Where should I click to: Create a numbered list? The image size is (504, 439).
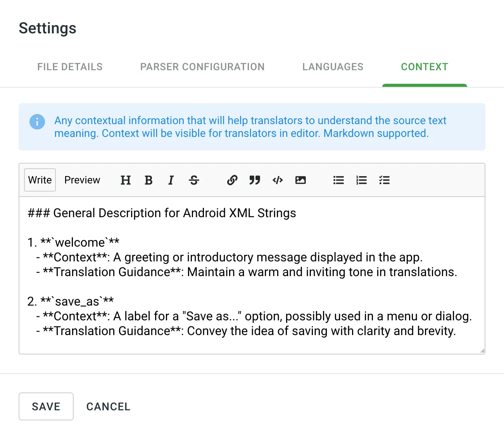click(x=361, y=180)
